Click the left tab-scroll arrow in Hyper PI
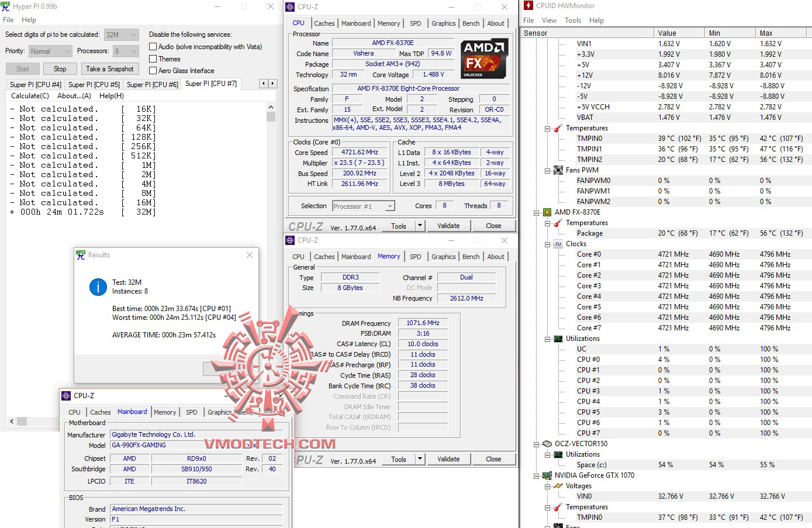 (264, 84)
